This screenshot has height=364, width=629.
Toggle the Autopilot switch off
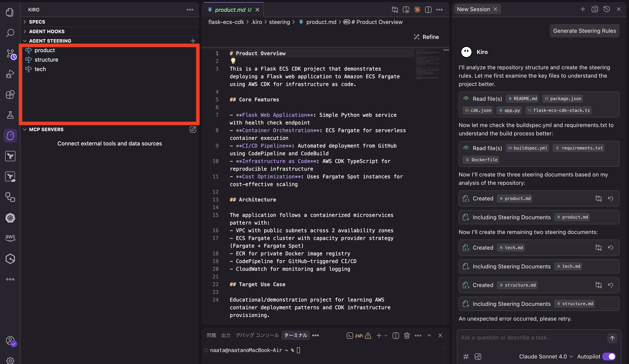[x=609, y=356]
